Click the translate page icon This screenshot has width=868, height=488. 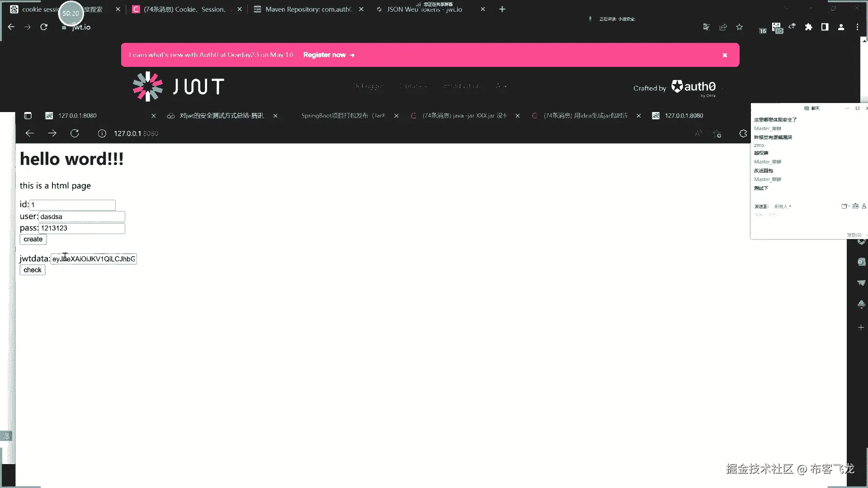(x=706, y=27)
